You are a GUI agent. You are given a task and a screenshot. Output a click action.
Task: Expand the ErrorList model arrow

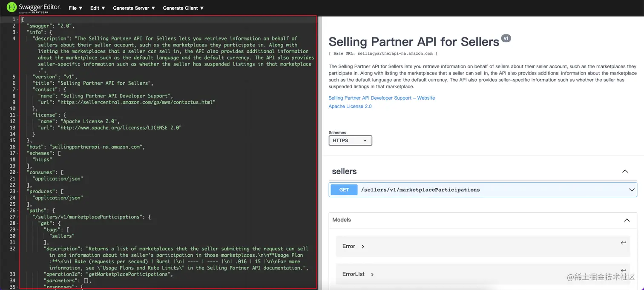point(372,274)
